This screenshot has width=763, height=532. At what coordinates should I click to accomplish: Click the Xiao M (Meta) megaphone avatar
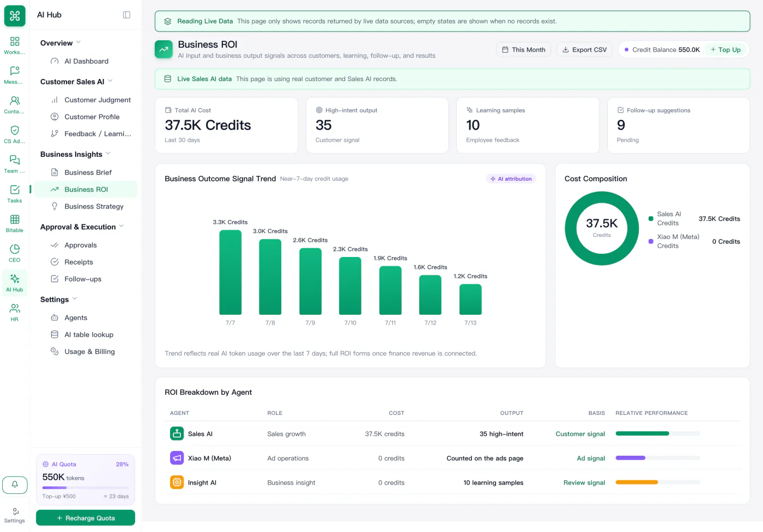click(x=177, y=458)
